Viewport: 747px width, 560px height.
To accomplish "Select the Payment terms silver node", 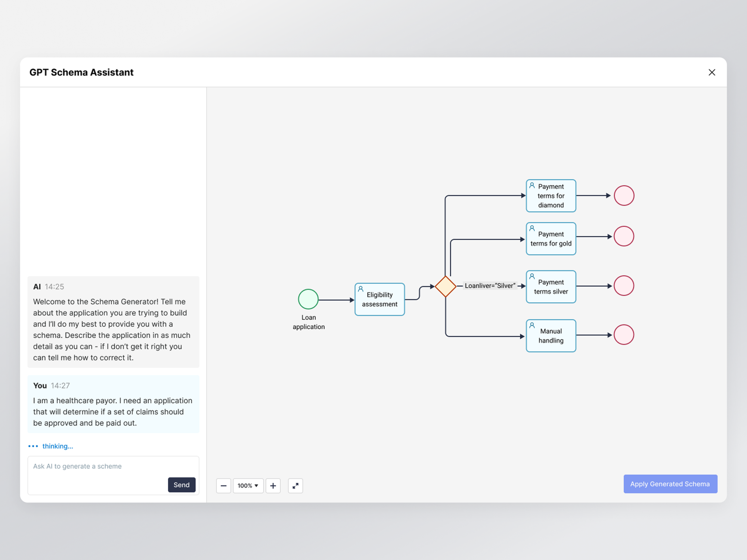I will (x=551, y=287).
